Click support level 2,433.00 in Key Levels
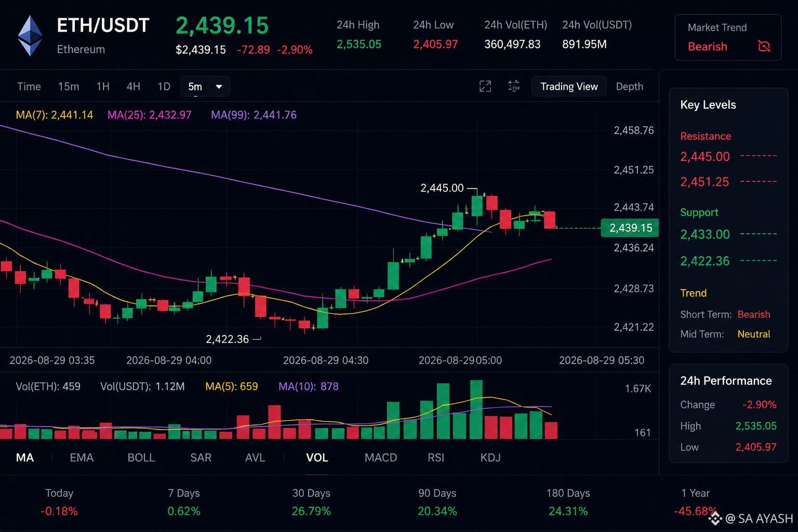798x532 pixels. click(705, 234)
